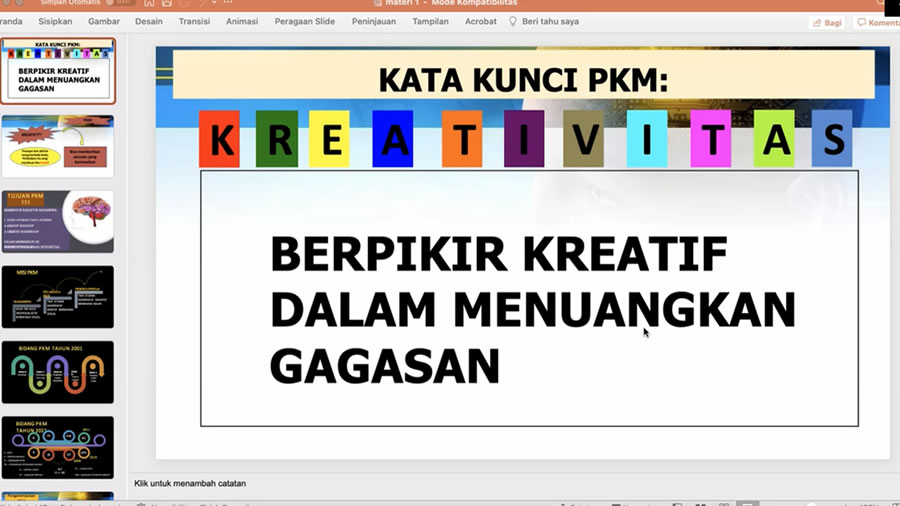The image size is (900, 506).
Task: Select the second slide thumbnail
Action: [58, 146]
